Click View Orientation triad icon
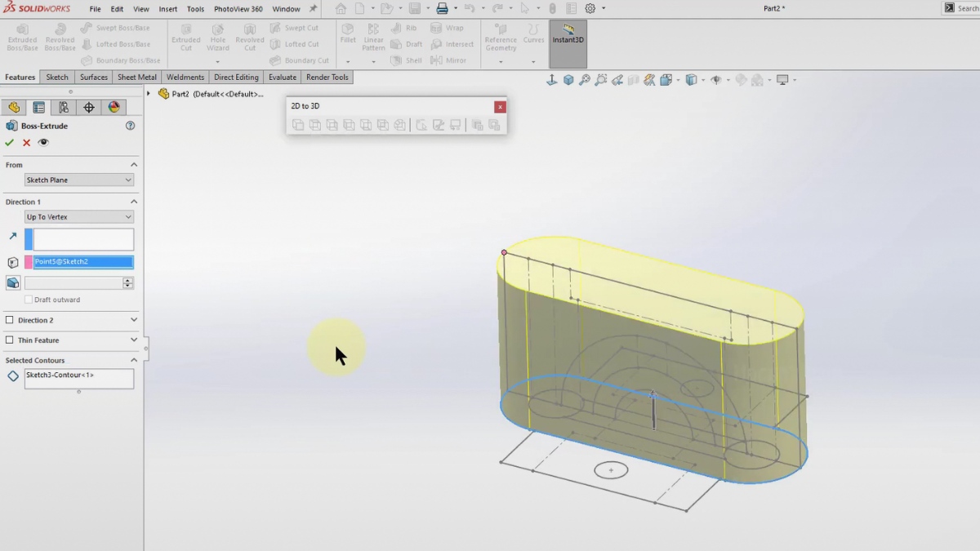This screenshot has width=980, height=551. pos(666,80)
